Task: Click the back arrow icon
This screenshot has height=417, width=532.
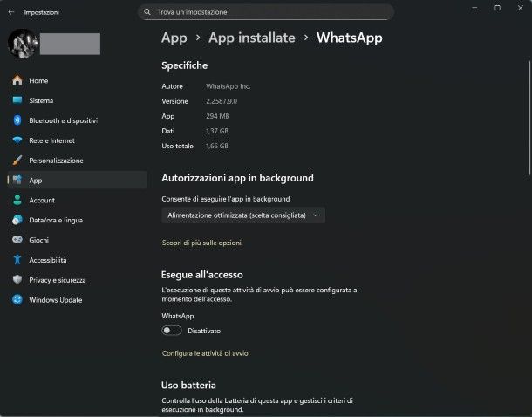Action: pyautogui.click(x=11, y=12)
